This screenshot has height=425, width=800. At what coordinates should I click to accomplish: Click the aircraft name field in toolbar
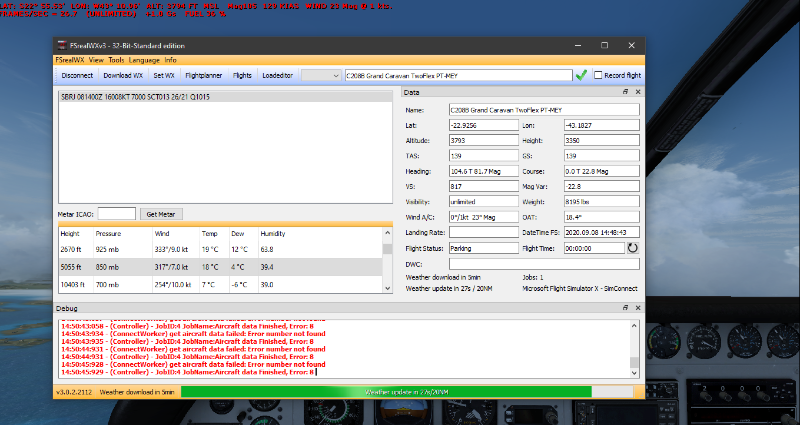coord(459,76)
